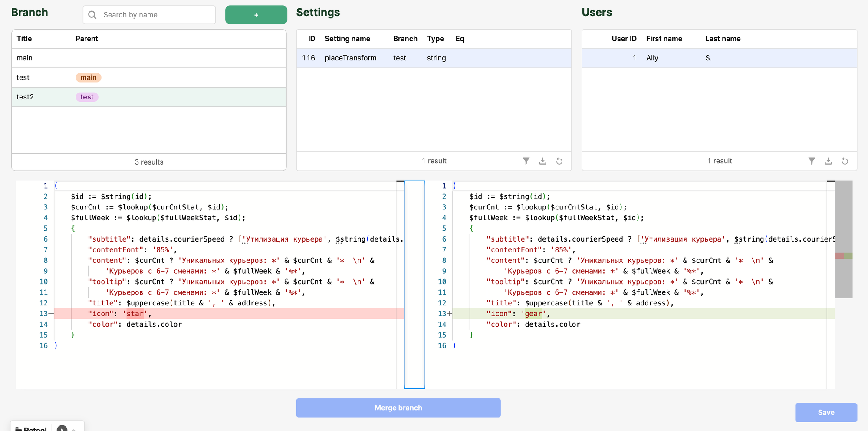
Task: Open the Retool badge menu
Action: tap(31, 428)
